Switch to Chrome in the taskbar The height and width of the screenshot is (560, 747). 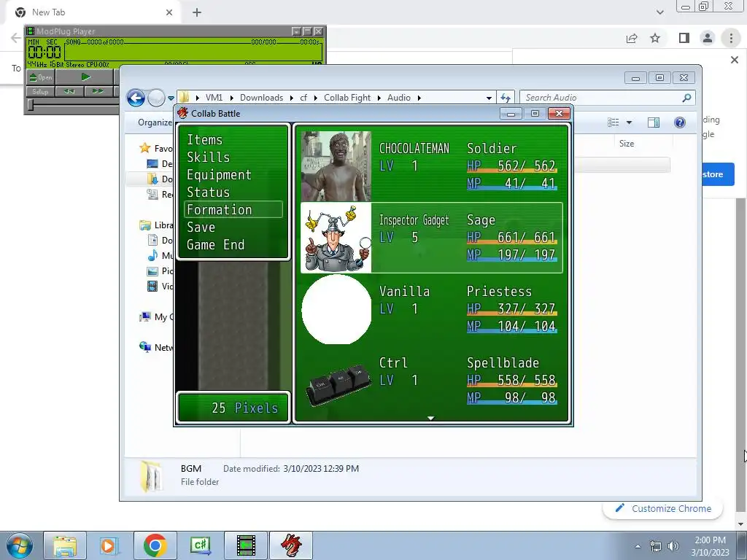pos(155,545)
